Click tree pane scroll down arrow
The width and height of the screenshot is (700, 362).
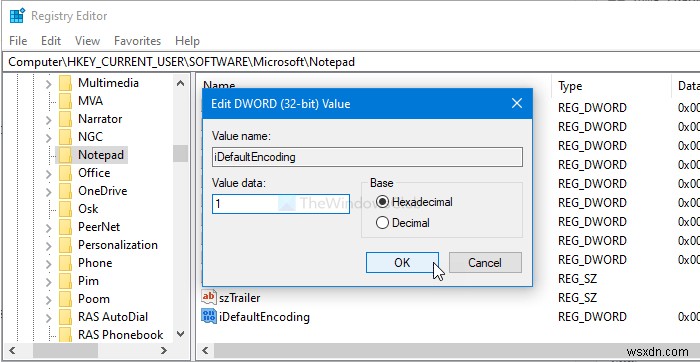point(180,333)
